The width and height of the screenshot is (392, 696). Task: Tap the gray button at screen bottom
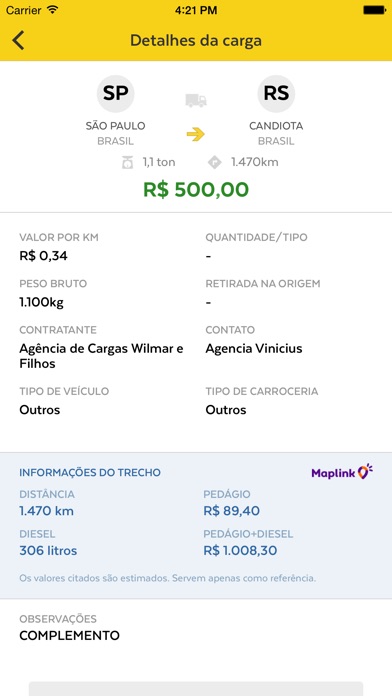[x=196, y=688]
